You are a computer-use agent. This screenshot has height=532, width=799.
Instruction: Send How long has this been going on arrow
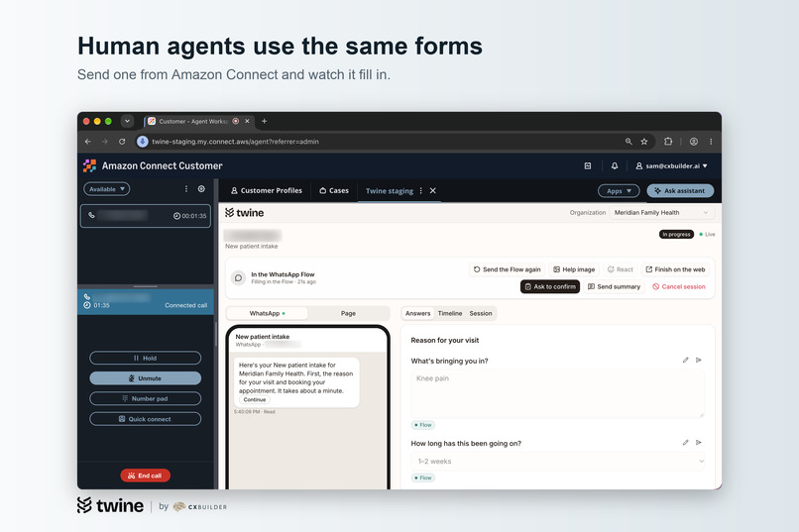pyautogui.click(x=699, y=443)
